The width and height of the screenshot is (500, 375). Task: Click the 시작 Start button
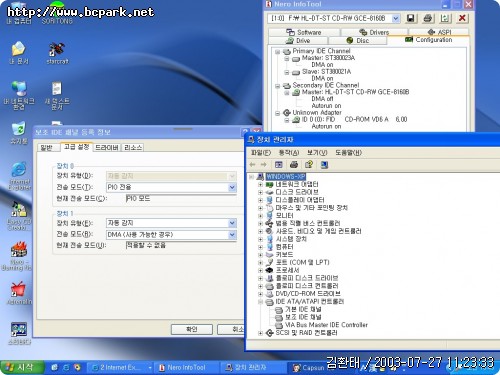[x=22, y=367]
